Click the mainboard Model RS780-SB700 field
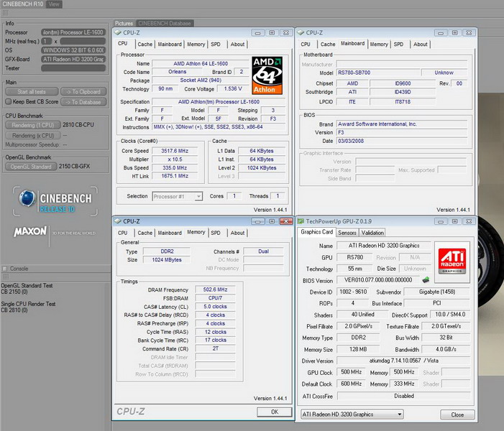504x431 pixels. coord(378,73)
